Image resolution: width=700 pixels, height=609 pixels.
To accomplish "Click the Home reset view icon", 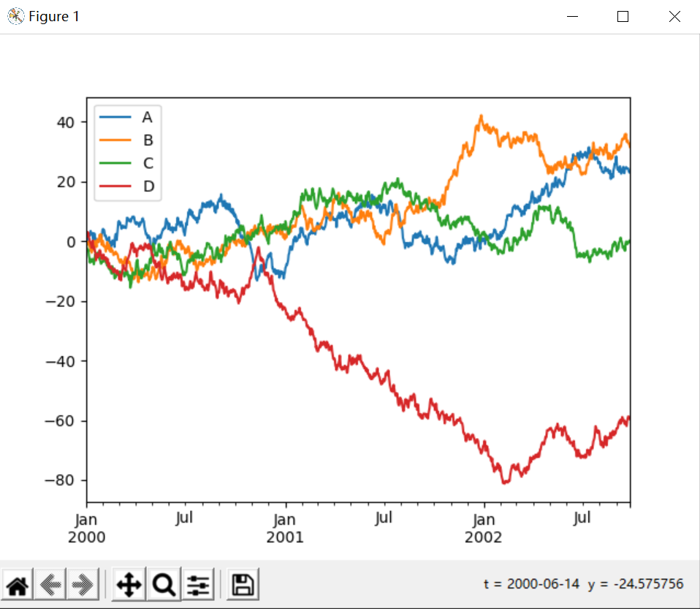I will pos(18,584).
